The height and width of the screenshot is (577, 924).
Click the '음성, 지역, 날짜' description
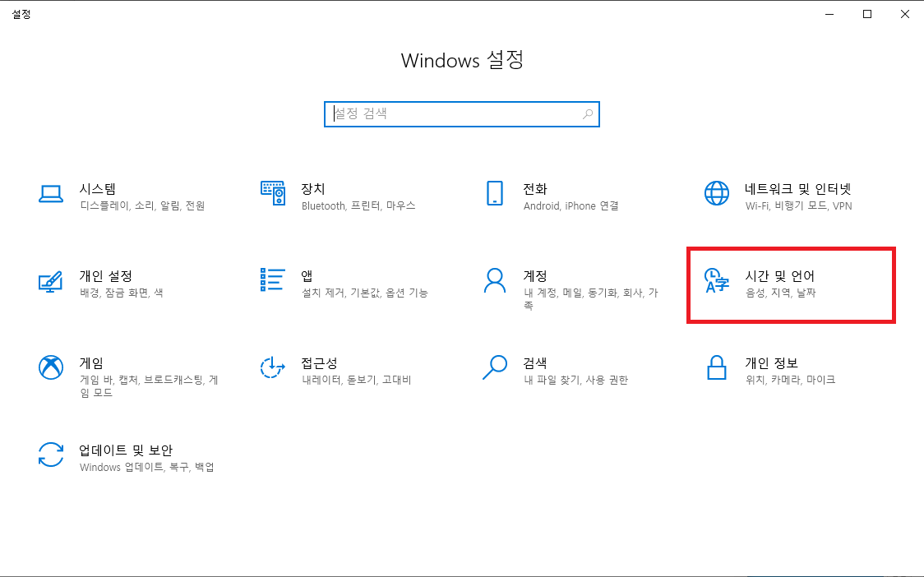(x=781, y=293)
